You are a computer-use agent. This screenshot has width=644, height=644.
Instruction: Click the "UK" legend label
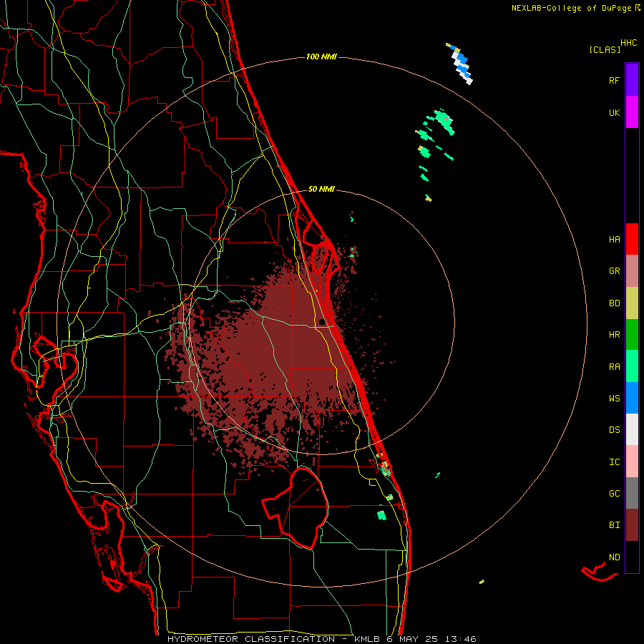(x=614, y=112)
